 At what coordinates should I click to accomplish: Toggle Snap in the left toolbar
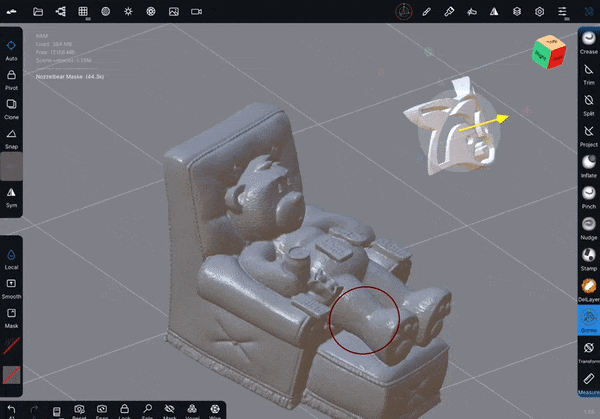11,137
